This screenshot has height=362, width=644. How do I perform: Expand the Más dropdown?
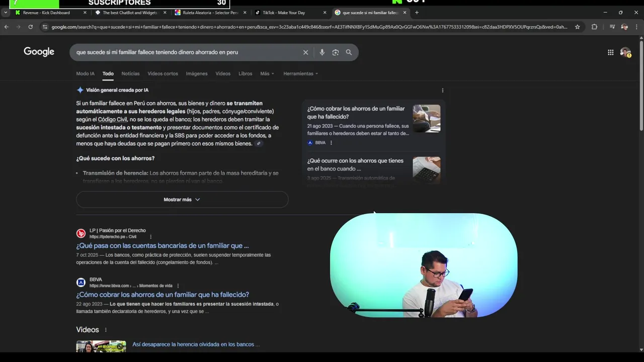click(x=267, y=73)
